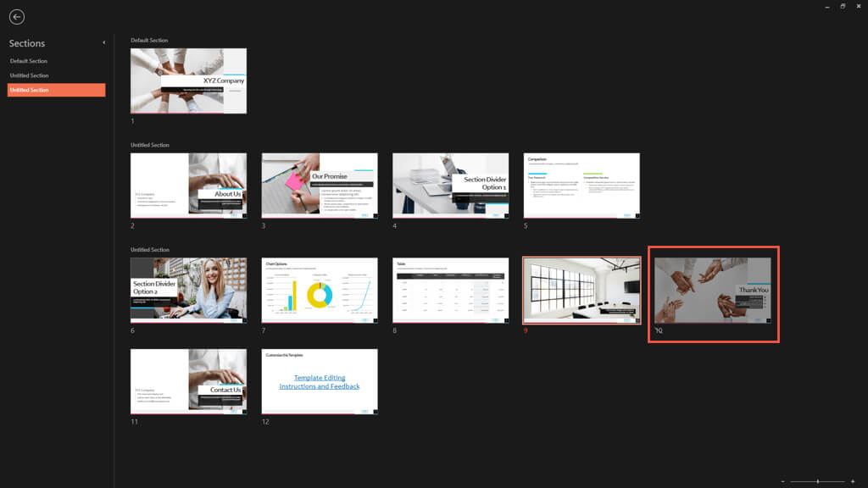This screenshot has width=868, height=488.
Task: Collapse the Sections pane with its chevron
Action: point(103,42)
